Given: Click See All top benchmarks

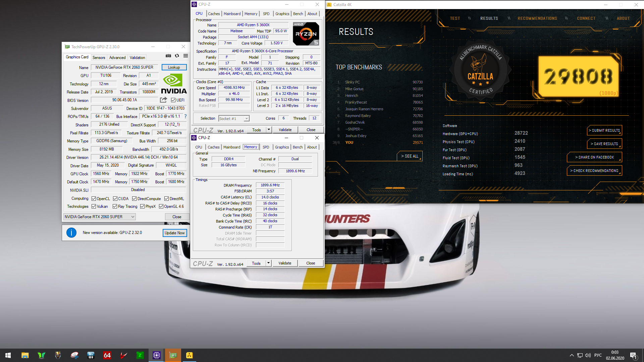Looking at the screenshot, I should click(410, 156).
